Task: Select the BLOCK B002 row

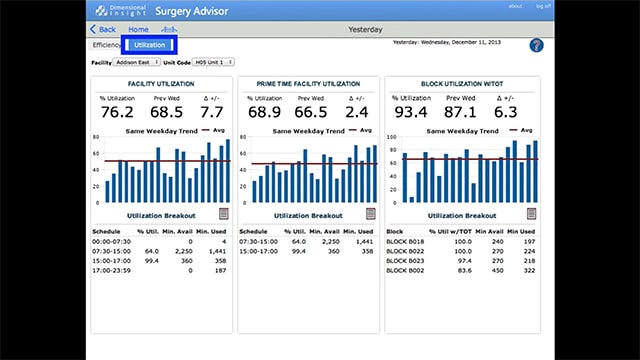Action: (461, 271)
